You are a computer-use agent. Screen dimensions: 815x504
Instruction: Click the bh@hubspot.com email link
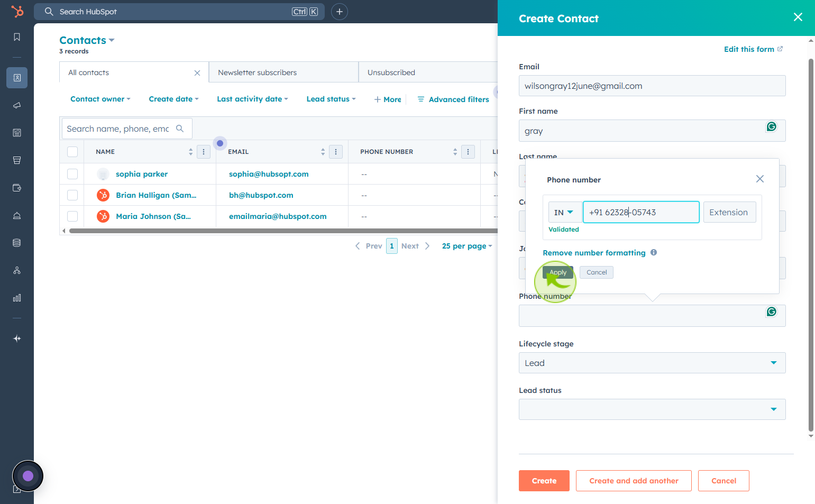[x=261, y=195]
